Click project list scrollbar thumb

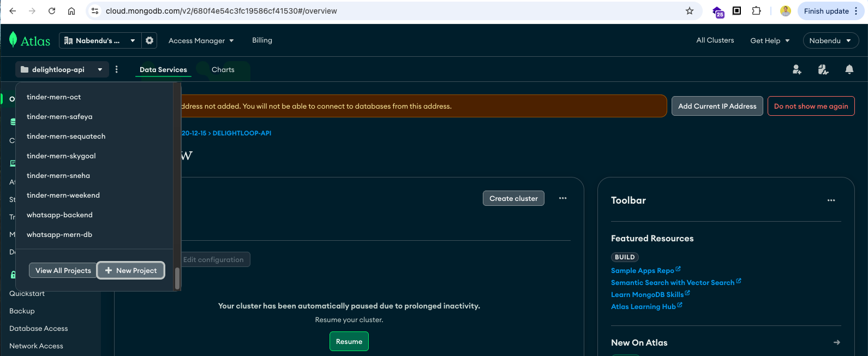pos(177,278)
